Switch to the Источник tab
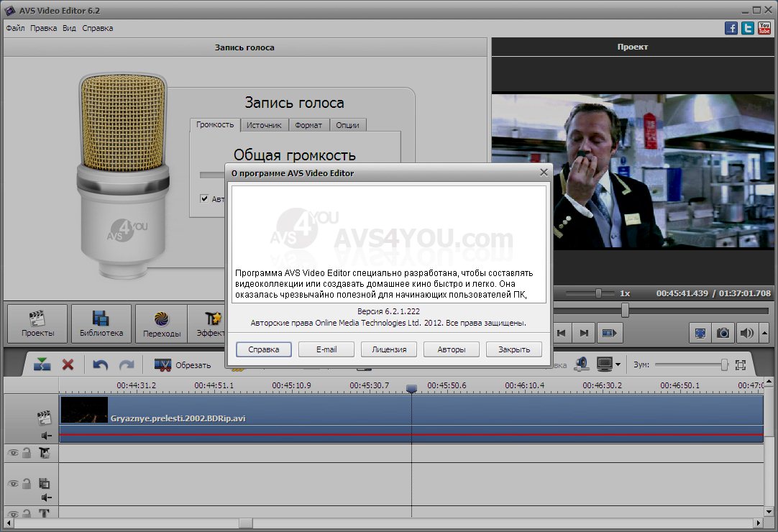The width and height of the screenshot is (778, 532). (x=264, y=125)
